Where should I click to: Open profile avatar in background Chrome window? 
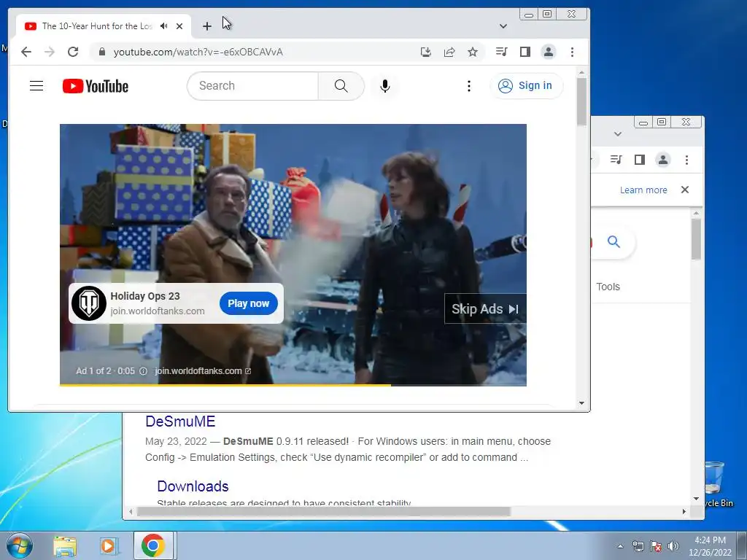click(662, 160)
